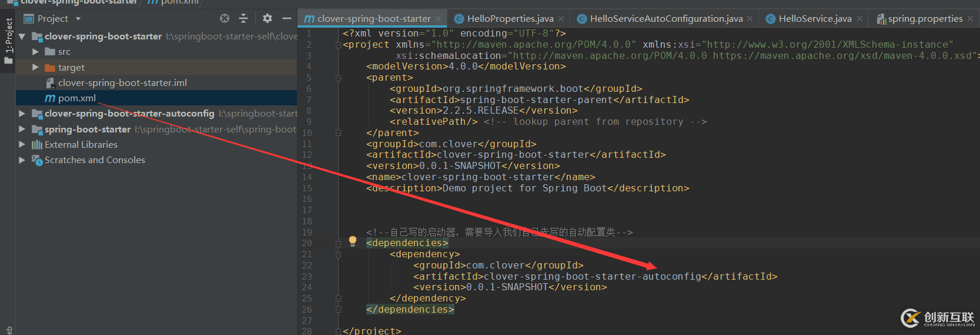Click the description Demo project line
980x335 pixels.
pyautogui.click(x=527, y=188)
